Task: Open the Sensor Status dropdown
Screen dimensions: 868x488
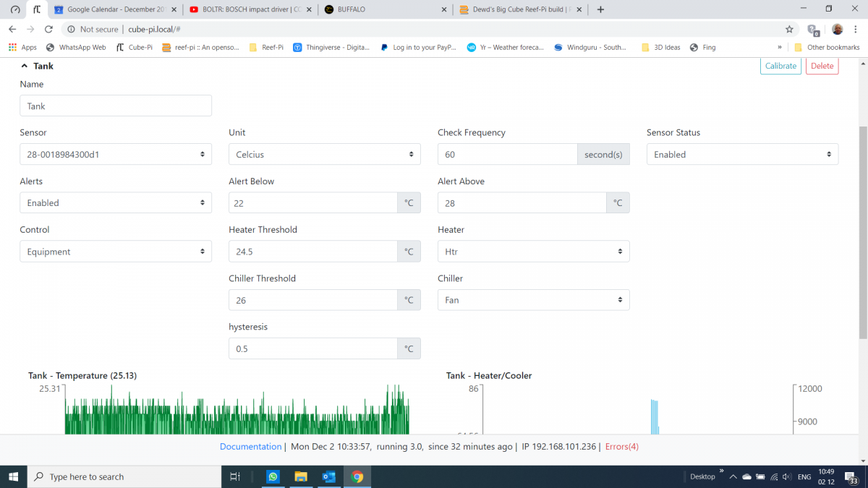Action: click(x=742, y=154)
